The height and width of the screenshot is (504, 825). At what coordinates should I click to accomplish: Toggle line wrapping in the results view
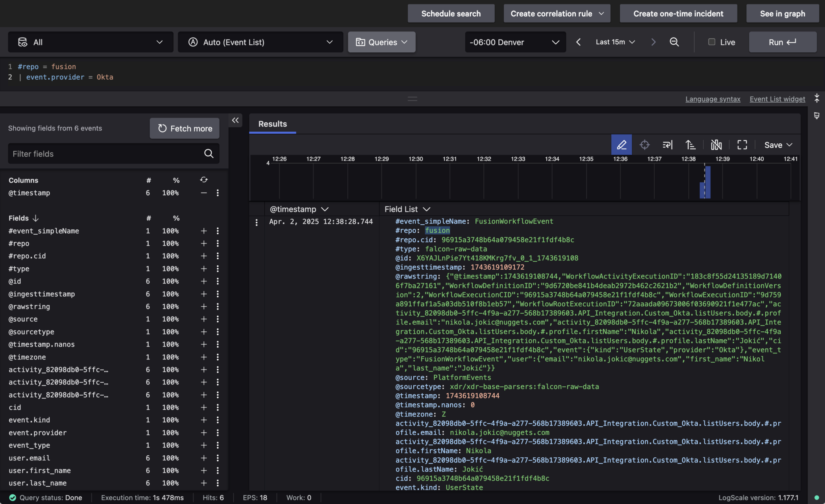pyautogui.click(x=667, y=145)
